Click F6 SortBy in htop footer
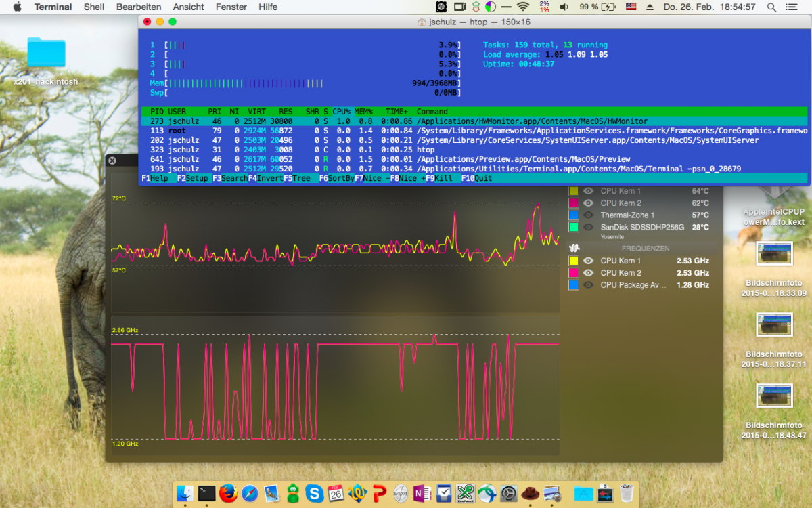Image resolution: width=812 pixels, height=508 pixels. click(x=336, y=178)
